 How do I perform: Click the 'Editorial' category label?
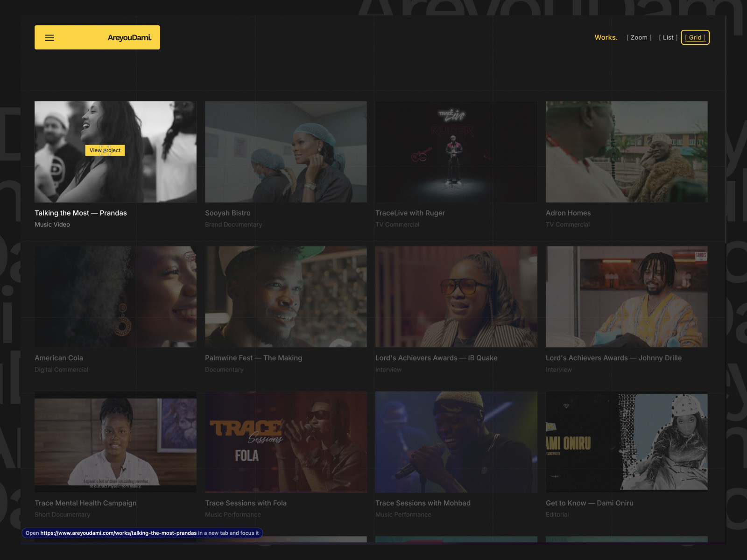(x=557, y=515)
